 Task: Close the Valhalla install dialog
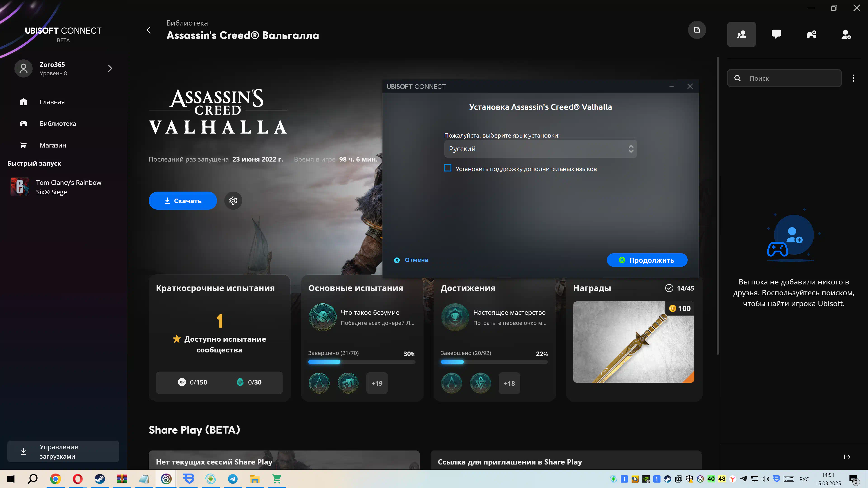click(x=690, y=87)
